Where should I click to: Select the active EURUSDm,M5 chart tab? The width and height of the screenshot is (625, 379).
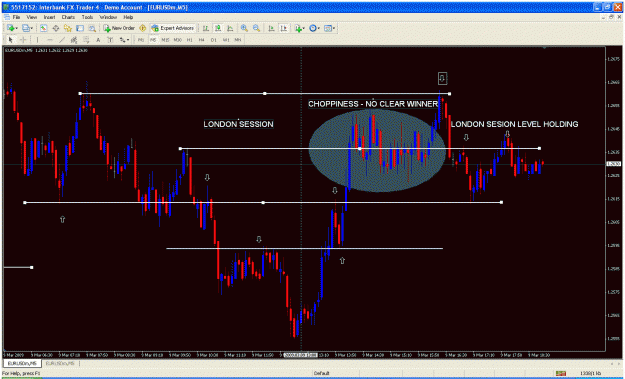[x=22, y=363]
